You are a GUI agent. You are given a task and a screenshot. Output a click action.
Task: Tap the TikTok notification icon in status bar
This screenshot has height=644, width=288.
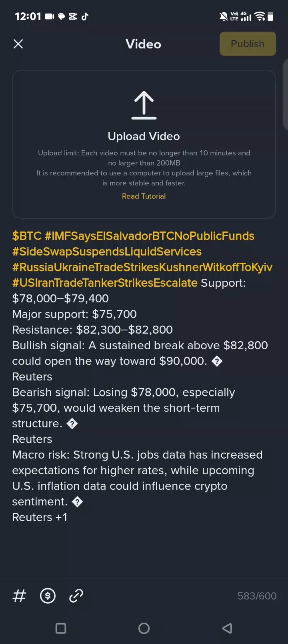coord(85,16)
